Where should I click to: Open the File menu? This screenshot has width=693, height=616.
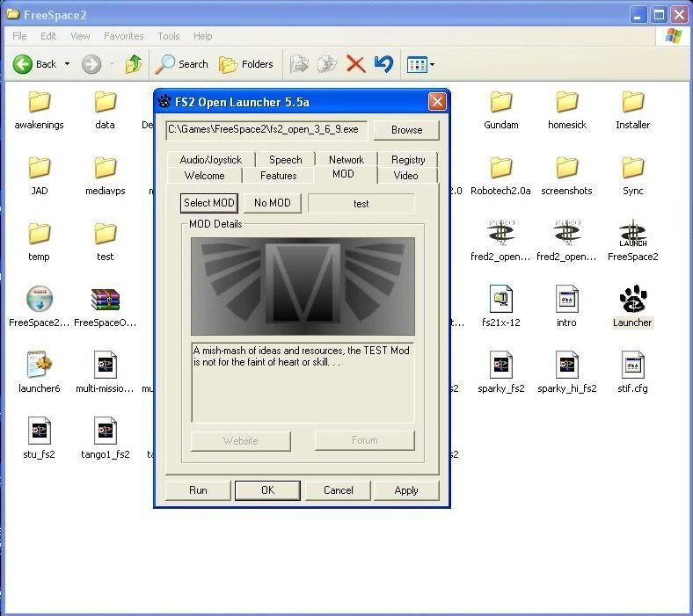coord(19,36)
